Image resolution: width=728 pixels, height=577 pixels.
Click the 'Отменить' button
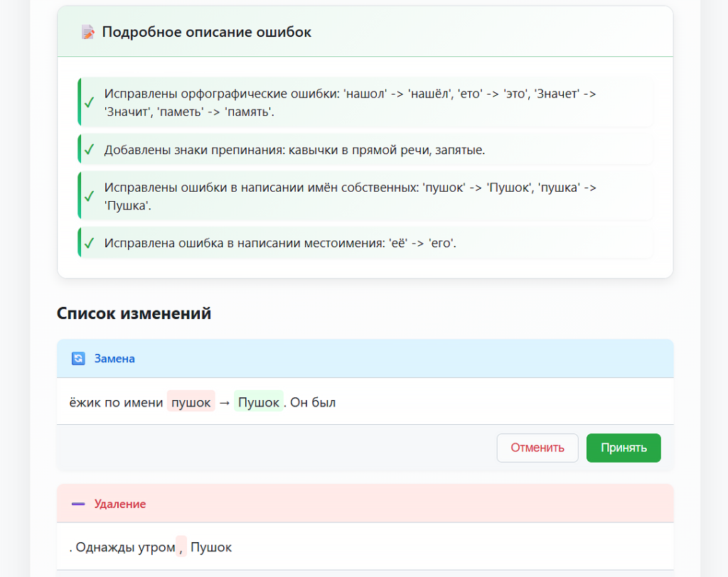click(x=537, y=448)
